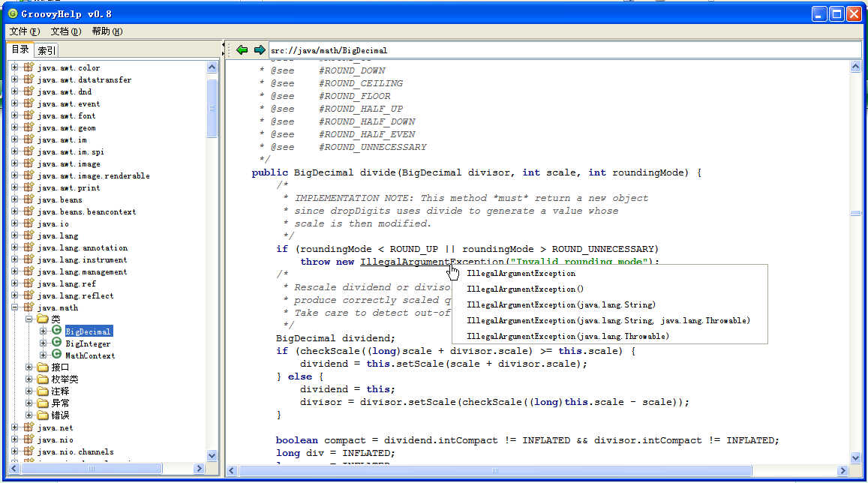Click the tree panel horizontal scroll right arrow
This screenshot has height=483, width=868.
pyautogui.click(x=200, y=468)
